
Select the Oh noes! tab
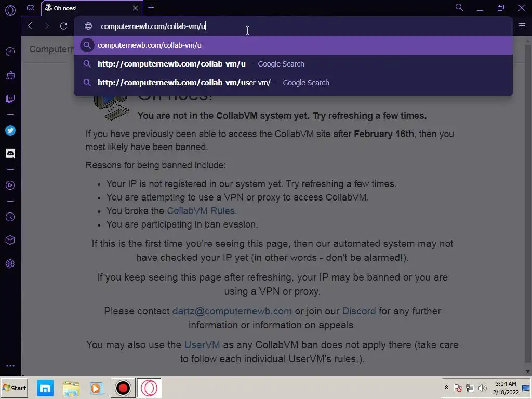(92, 8)
